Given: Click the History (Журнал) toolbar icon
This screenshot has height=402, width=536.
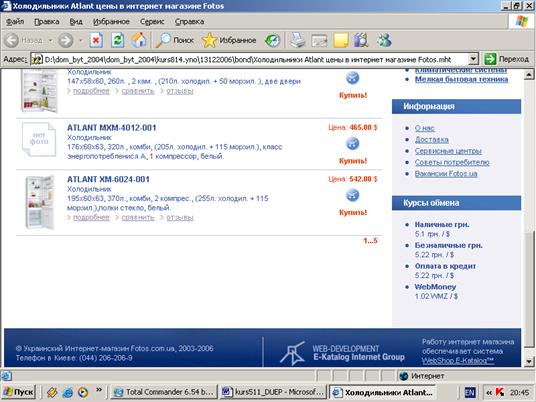Looking at the screenshot, I should coord(272,40).
